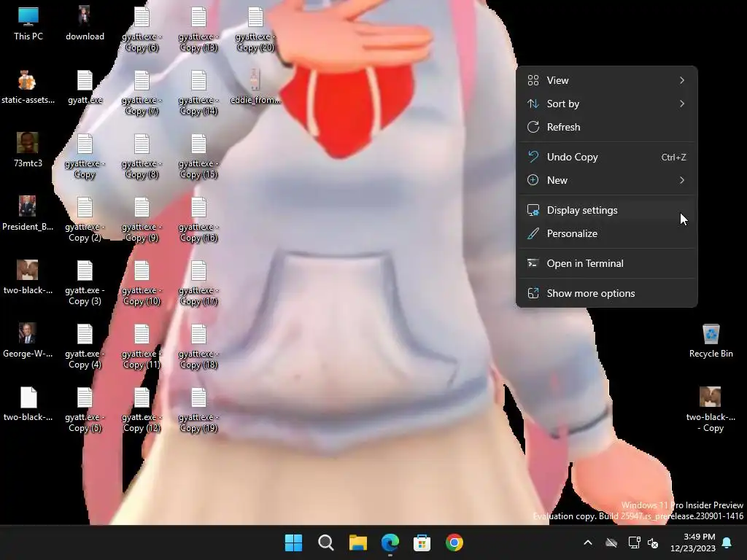Select gyatt.exe - Copy (19) file
The image size is (747, 560).
coord(198,410)
